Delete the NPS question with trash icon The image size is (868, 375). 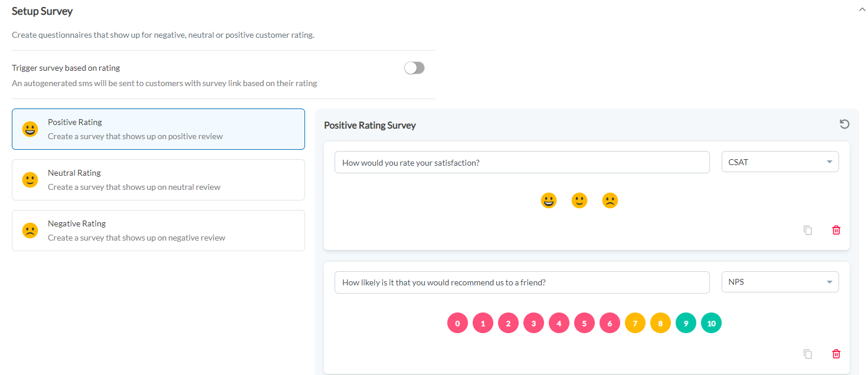[x=836, y=354]
